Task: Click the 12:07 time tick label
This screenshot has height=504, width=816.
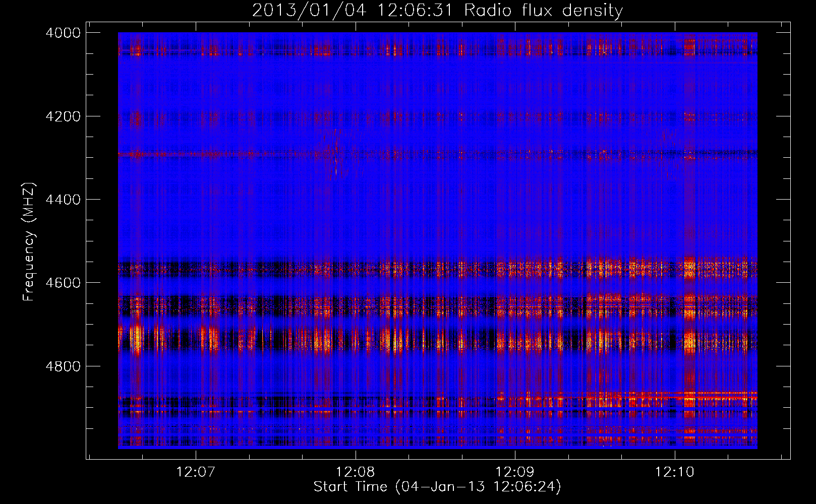Action: coord(196,472)
